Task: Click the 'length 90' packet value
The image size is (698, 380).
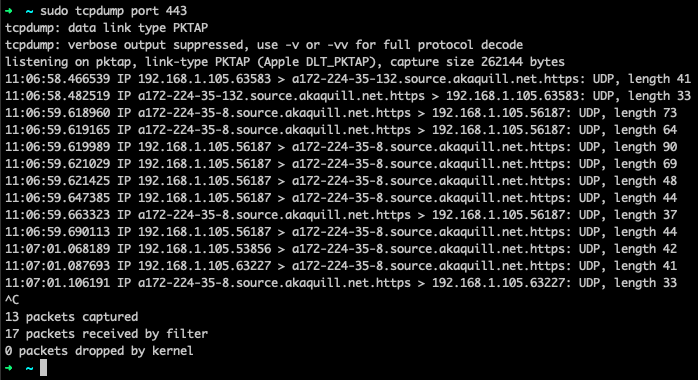Action: point(645,147)
